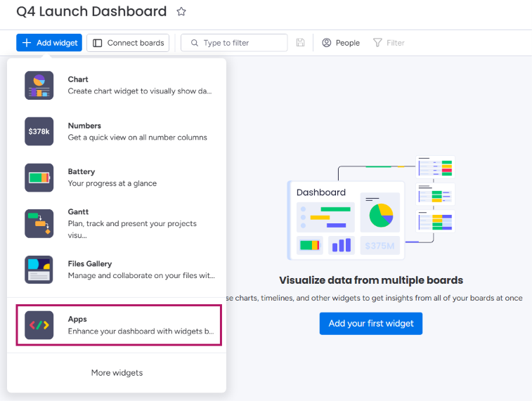Screen dimensions: 532x401
Task: Open the People filter
Action: (341, 43)
